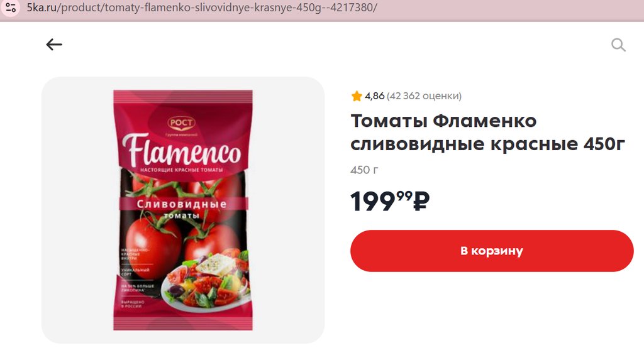This screenshot has height=348, width=644.
Task: Click the Выращено в России package text
Action: (132, 304)
